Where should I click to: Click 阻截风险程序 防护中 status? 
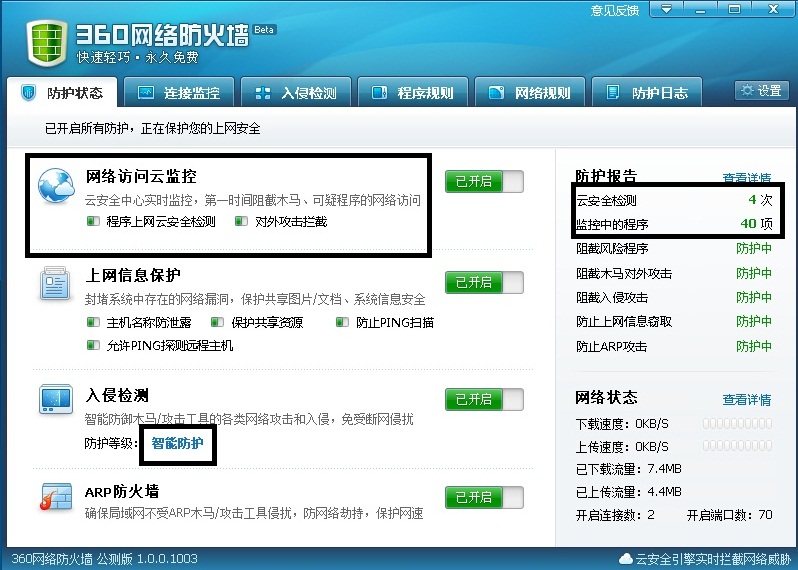(754, 248)
